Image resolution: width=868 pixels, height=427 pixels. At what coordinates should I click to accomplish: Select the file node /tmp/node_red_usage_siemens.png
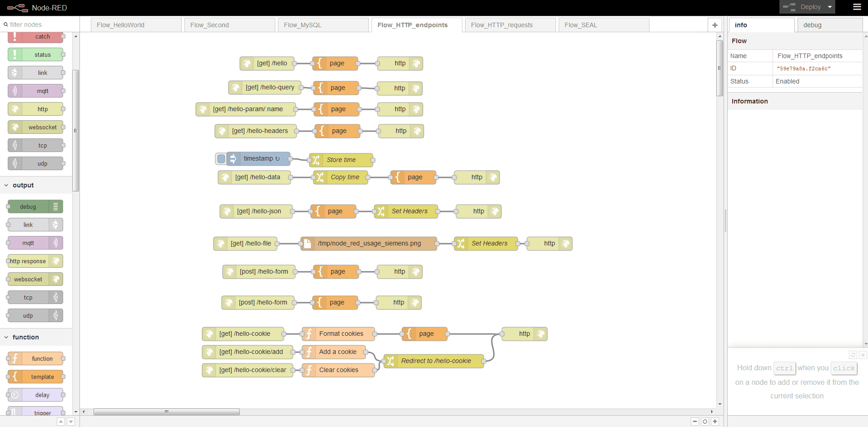[369, 244]
